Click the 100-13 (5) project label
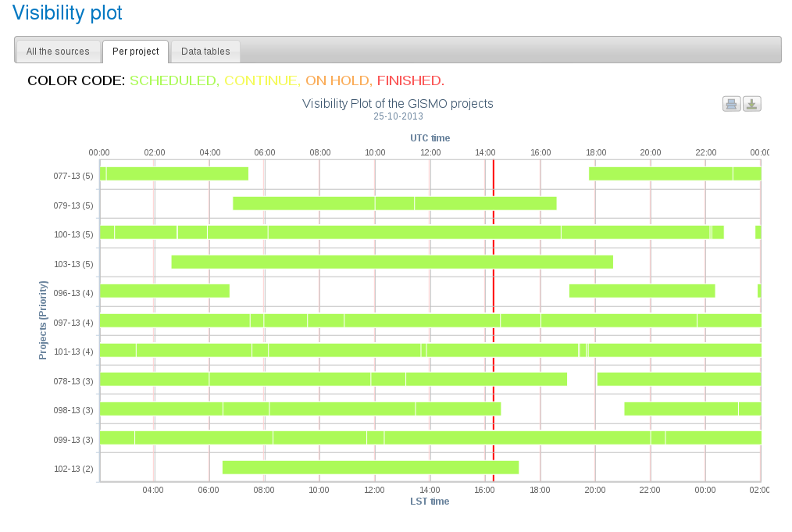Viewport: 792px width, 532px height. (x=73, y=234)
